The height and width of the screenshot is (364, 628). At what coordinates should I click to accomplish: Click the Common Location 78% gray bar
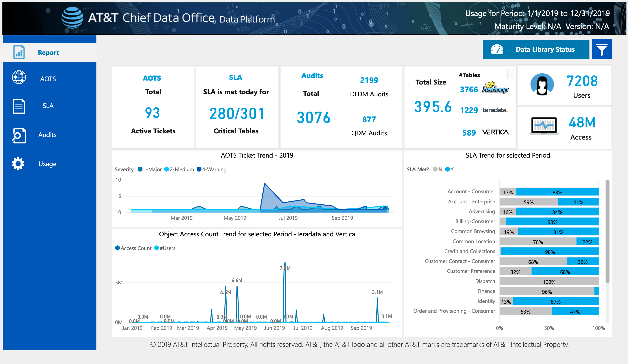tap(537, 242)
